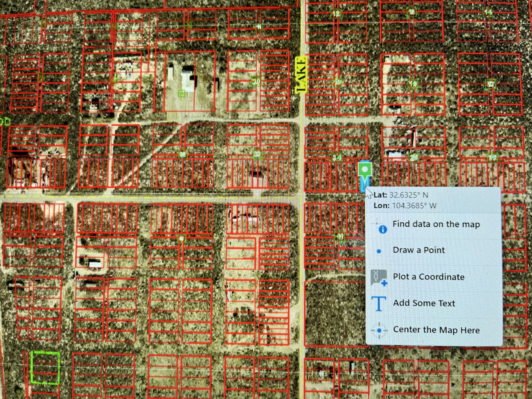Click the green-outlined parcel at lower left
Screen dimensions: 532x399
click(x=45, y=368)
